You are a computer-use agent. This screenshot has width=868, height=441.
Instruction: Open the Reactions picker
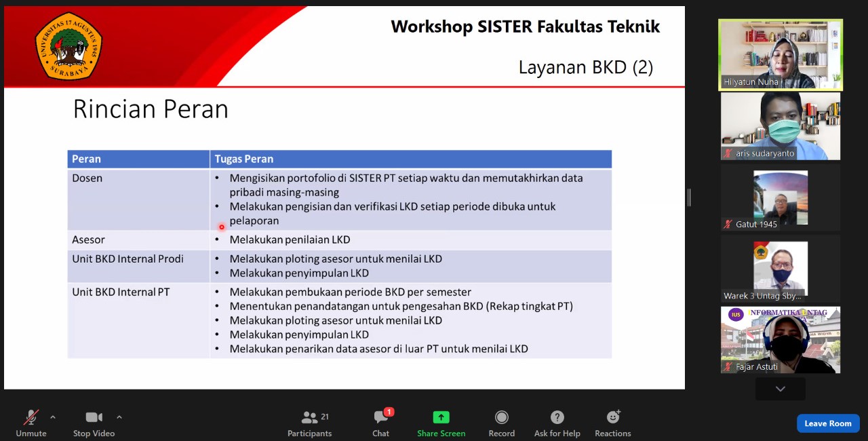click(612, 417)
